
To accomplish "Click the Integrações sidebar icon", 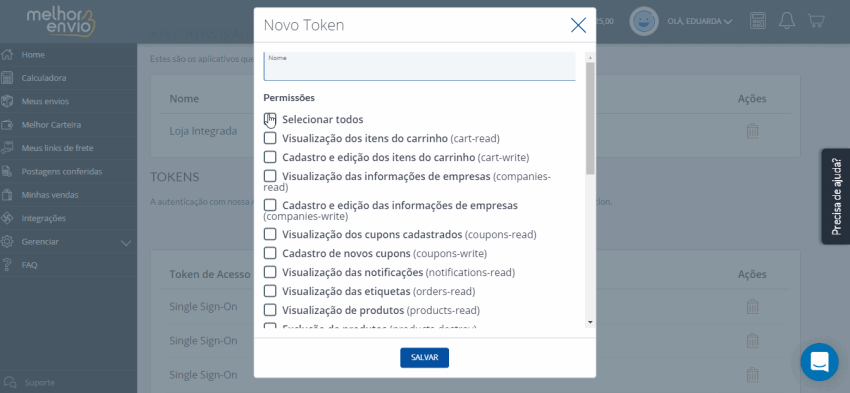I will pyautogui.click(x=7, y=218).
